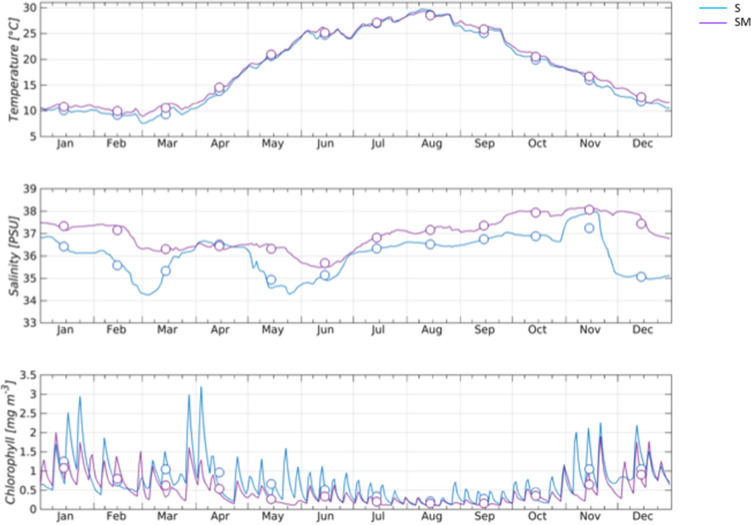The width and height of the screenshot is (751, 525).
Task: Click the 1.5 tick on chlorophyll axis
Action: tap(28, 452)
